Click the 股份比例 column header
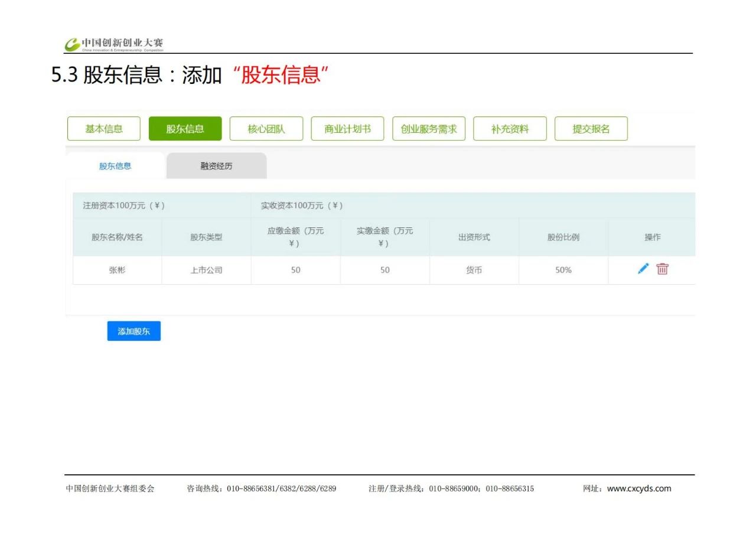This screenshot has height=534, width=756. click(563, 237)
